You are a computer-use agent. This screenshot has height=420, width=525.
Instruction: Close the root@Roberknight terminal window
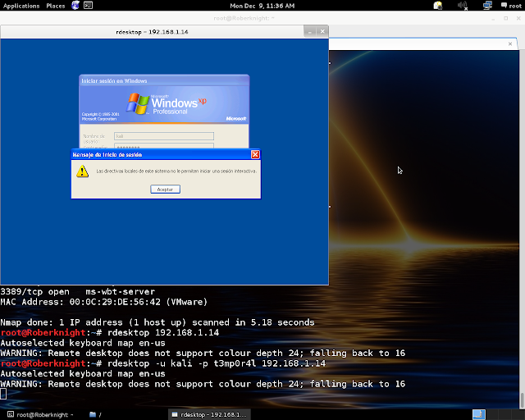(518, 18)
